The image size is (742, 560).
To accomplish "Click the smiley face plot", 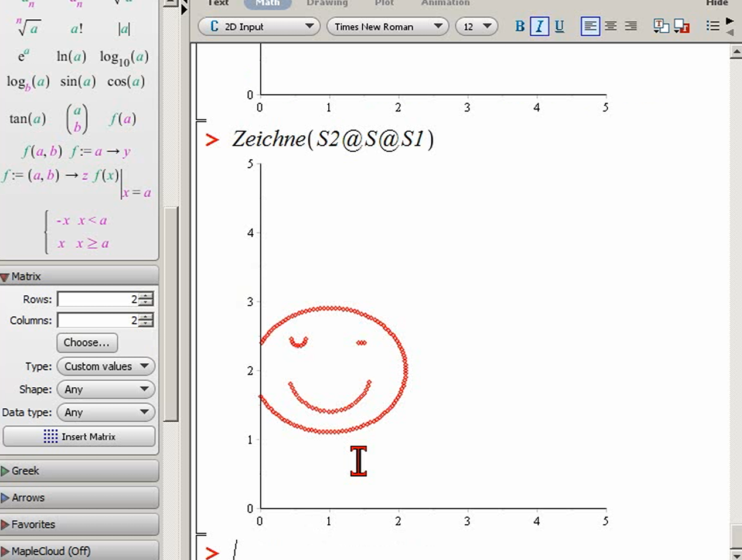I will [x=333, y=370].
